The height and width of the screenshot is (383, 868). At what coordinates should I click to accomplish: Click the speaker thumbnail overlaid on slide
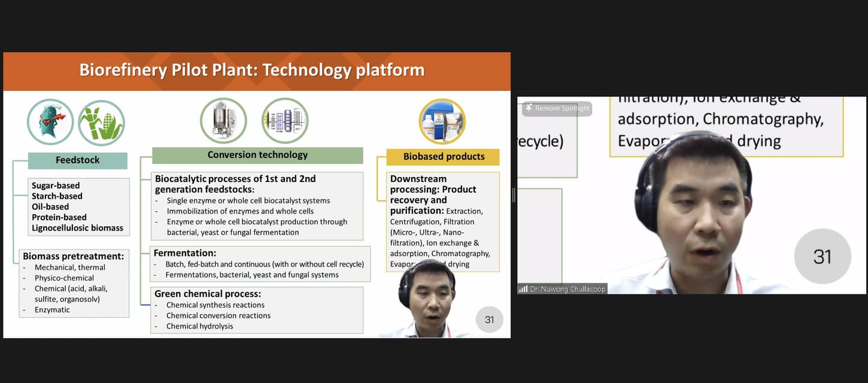426,299
